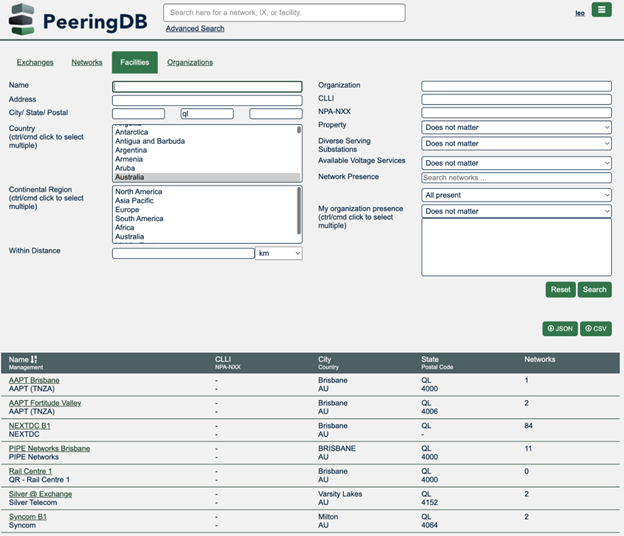Click the Within Distance input field
The image size is (624, 536).
coord(183,253)
